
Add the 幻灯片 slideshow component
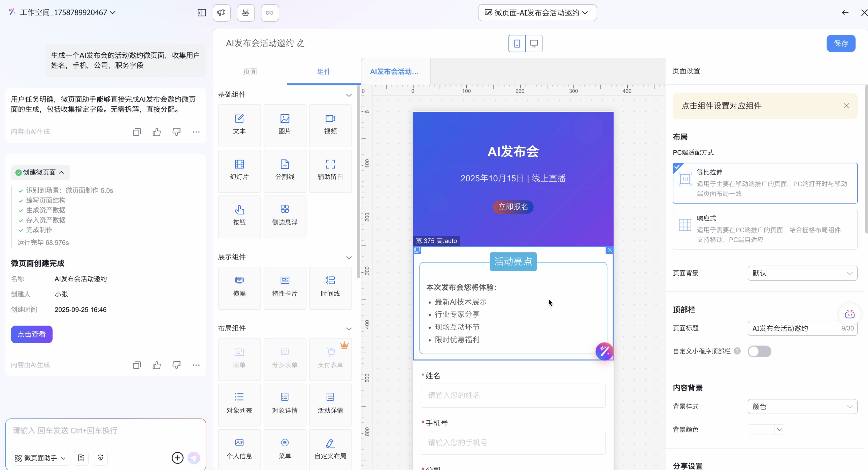(239, 170)
